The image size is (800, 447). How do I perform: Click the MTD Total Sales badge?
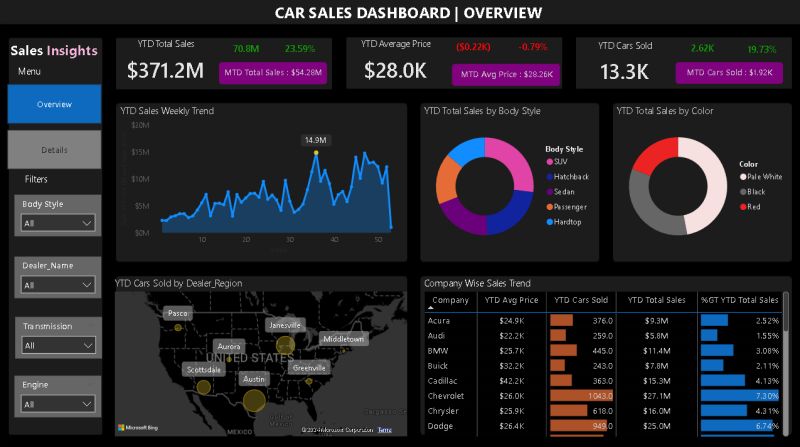pos(273,73)
